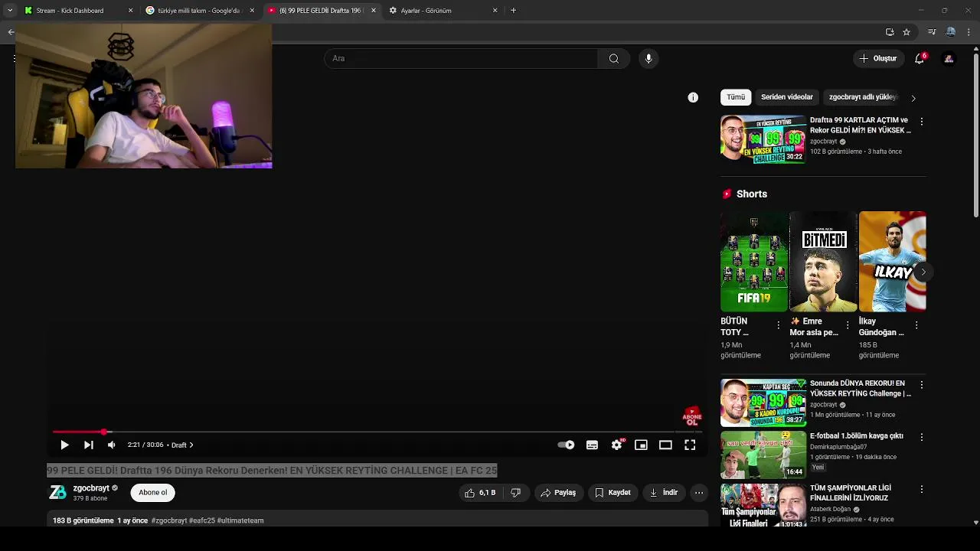Open TÜM ŞAMPİYONLAR LİGİ FİNALLERİNİ video
The image size is (980, 551).
coord(763,505)
